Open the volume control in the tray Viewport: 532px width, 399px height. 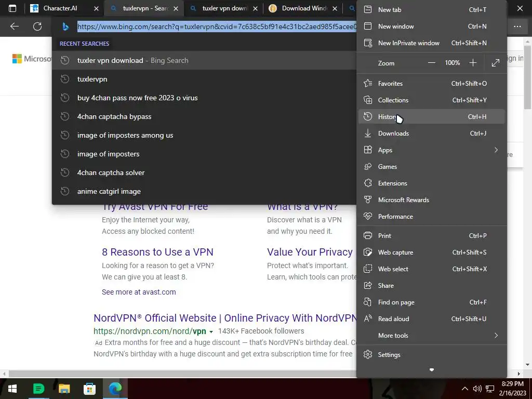tap(477, 389)
